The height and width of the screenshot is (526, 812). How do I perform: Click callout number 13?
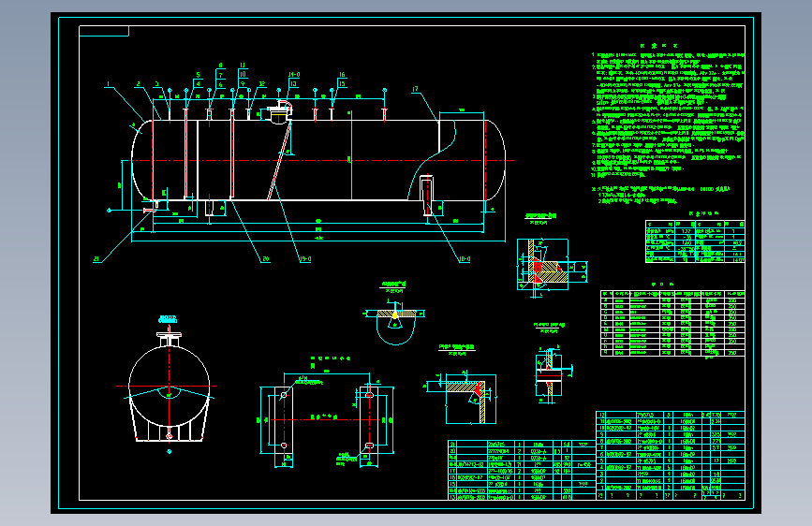pos(294,84)
